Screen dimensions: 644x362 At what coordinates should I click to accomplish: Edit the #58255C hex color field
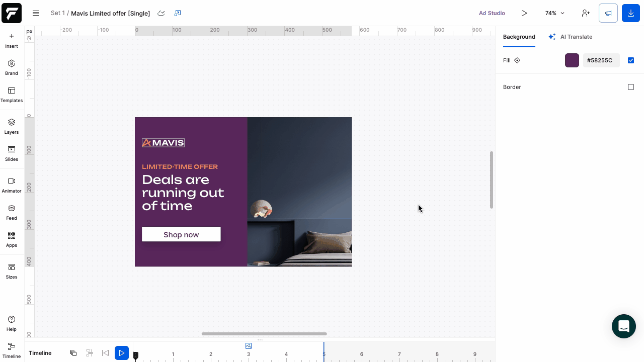pyautogui.click(x=601, y=60)
